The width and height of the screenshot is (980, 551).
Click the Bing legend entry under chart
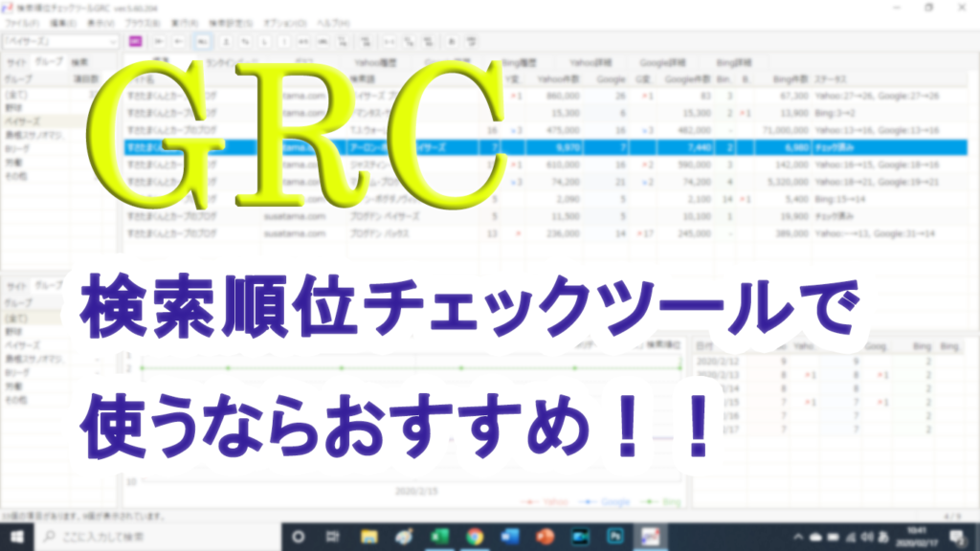point(662,501)
